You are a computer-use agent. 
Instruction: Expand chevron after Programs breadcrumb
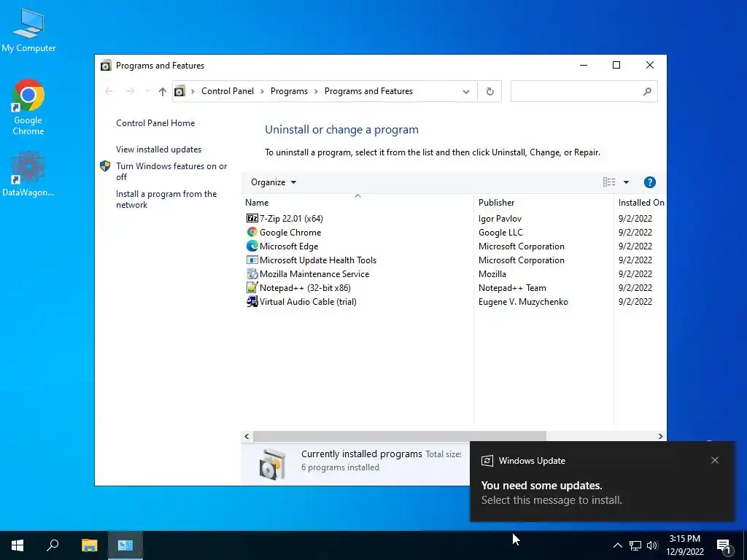pyautogui.click(x=316, y=91)
